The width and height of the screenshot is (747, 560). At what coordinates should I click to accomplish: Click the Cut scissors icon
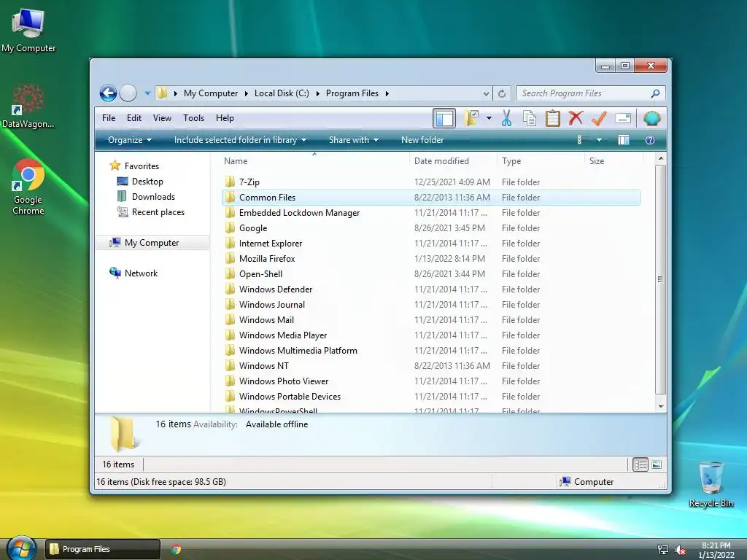[506, 118]
